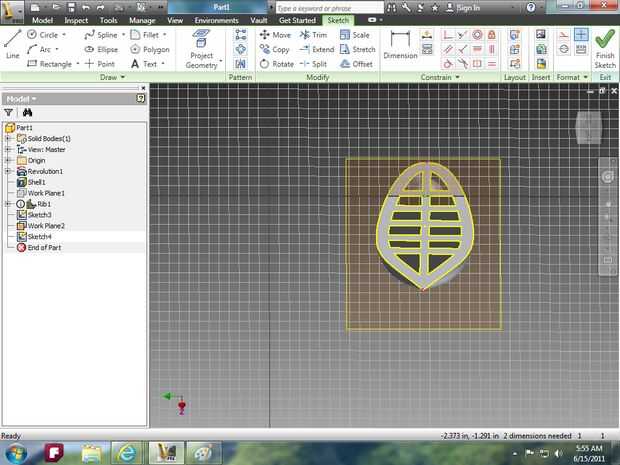The width and height of the screenshot is (620, 465).
Task: Insert an Image into sketch
Action: click(541, 35)
